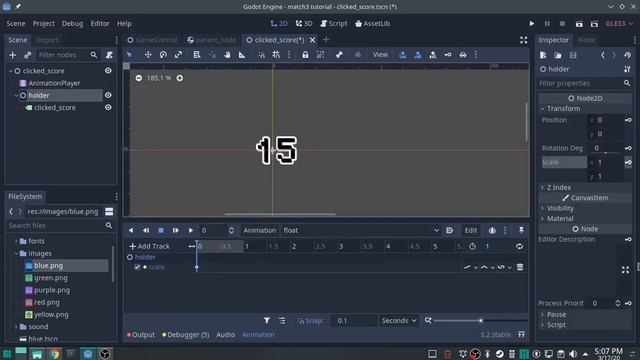This screenshot has height=360, width=640.
Task: Toggle the animation Snap option
Action: [x=310, y=320]
